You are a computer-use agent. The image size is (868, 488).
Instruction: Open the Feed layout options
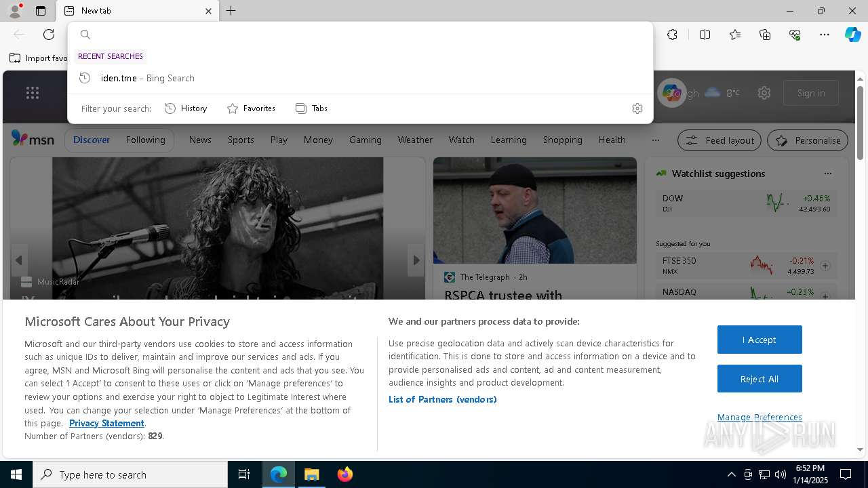coord(720,140)
